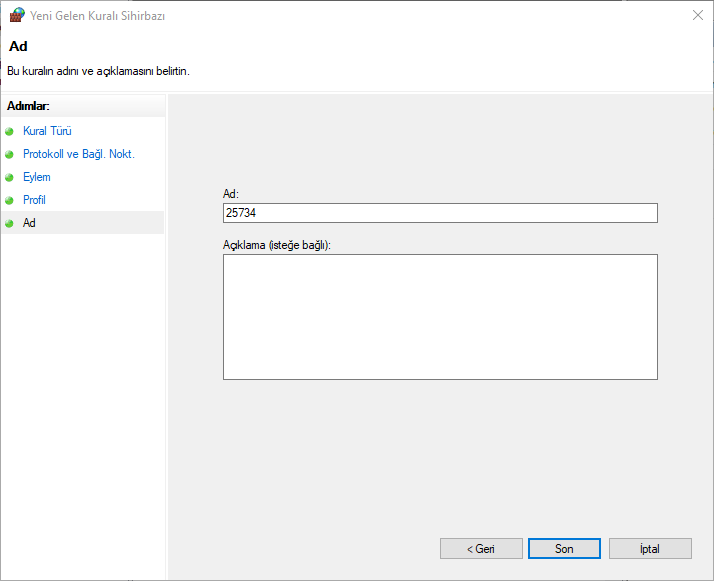Click the Ad field containing 25734
This screenshot has width=714, height=581.
point(439,213)
